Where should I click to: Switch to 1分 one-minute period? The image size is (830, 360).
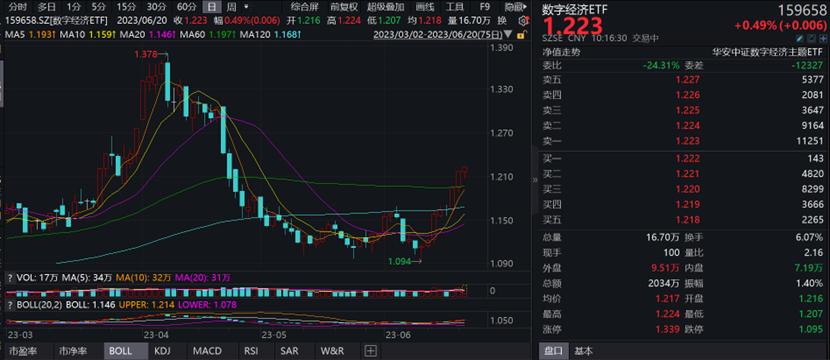(74, 7)
